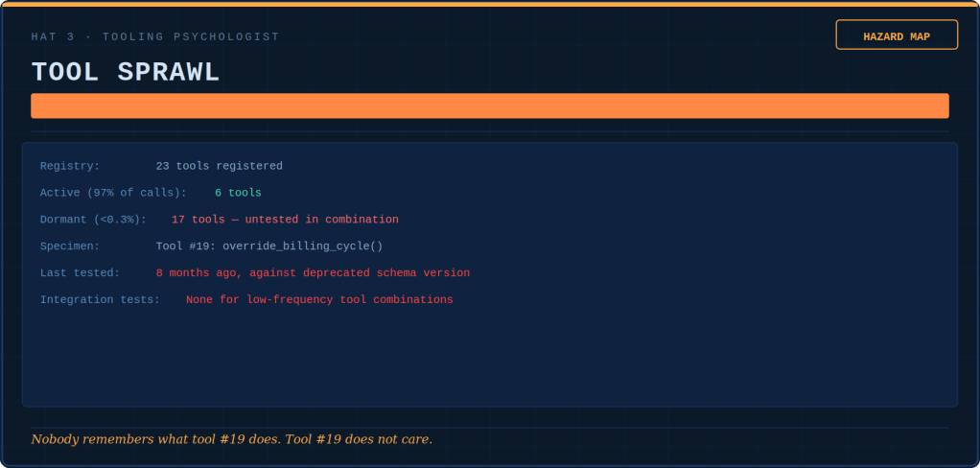Viewport: 980px width, 468px height.
Task: Click the '23 tools registered' value
Action: pyautogui.click(x=219, y=166)
